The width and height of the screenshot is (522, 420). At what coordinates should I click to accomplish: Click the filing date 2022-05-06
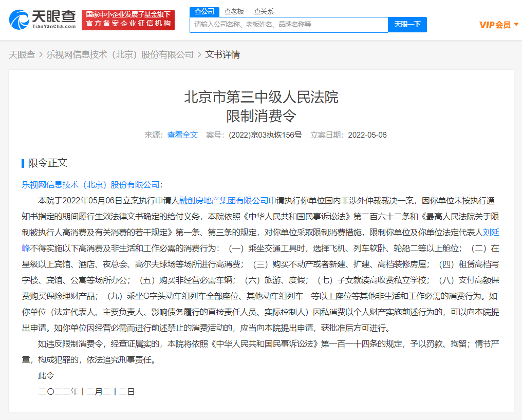click(367, 135)
